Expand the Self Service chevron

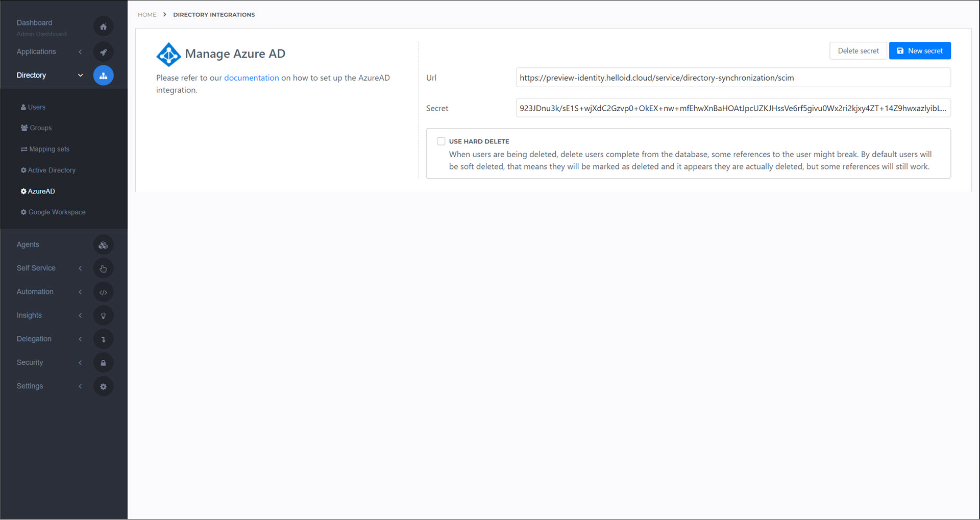click(80, 268)
